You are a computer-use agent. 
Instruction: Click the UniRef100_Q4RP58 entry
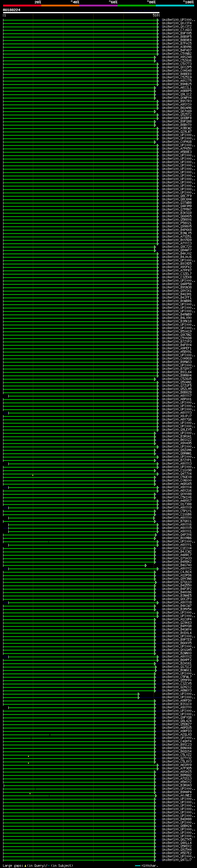[x=177, y=284]
